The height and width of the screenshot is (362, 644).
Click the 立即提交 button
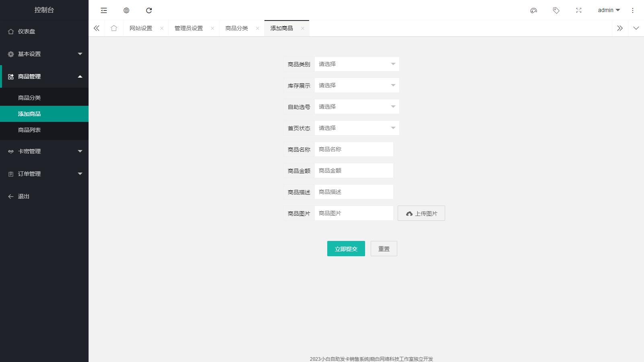[346, 249]
